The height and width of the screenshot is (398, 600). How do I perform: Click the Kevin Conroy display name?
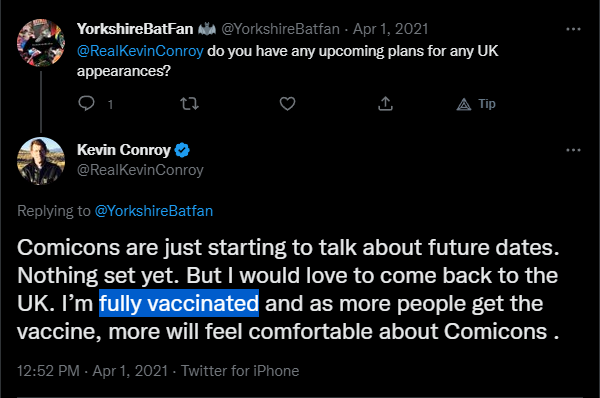pos(124,150)
